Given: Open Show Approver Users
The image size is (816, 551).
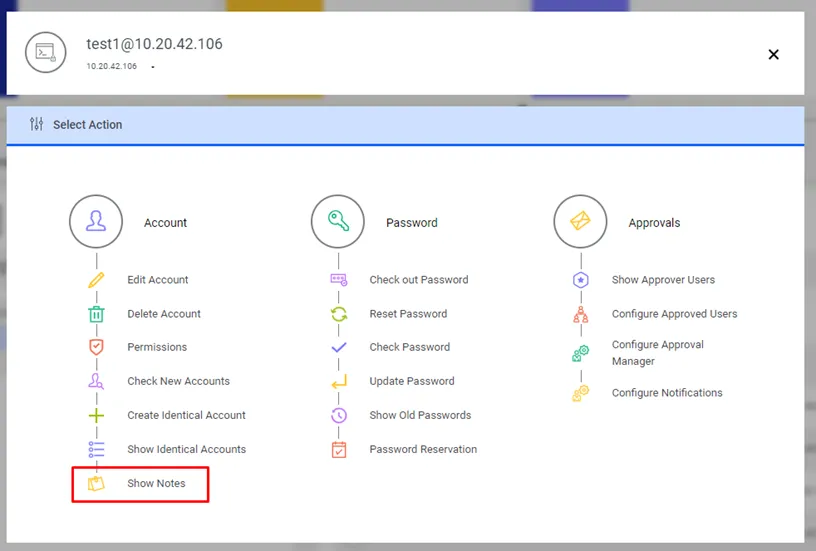Looking at the screenshot, I should point(664,280).
